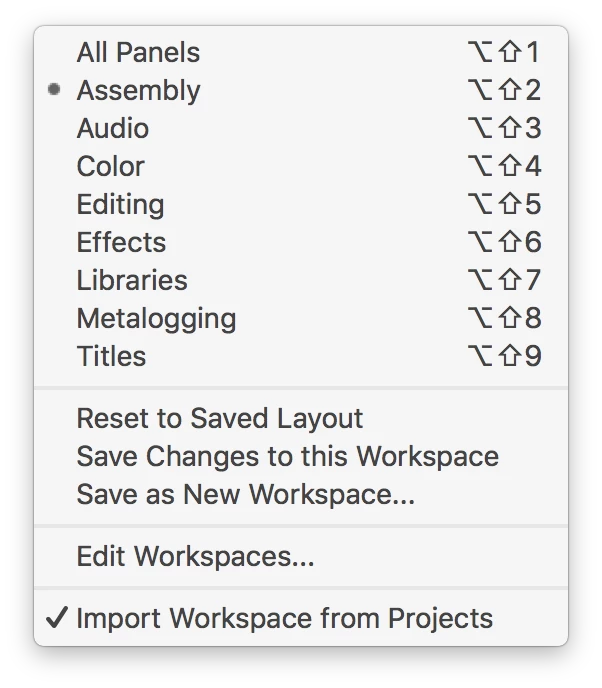This screenshot has width=602, height=688.
Task: Select the Metalogging workspace
Action: click(156, 319)
